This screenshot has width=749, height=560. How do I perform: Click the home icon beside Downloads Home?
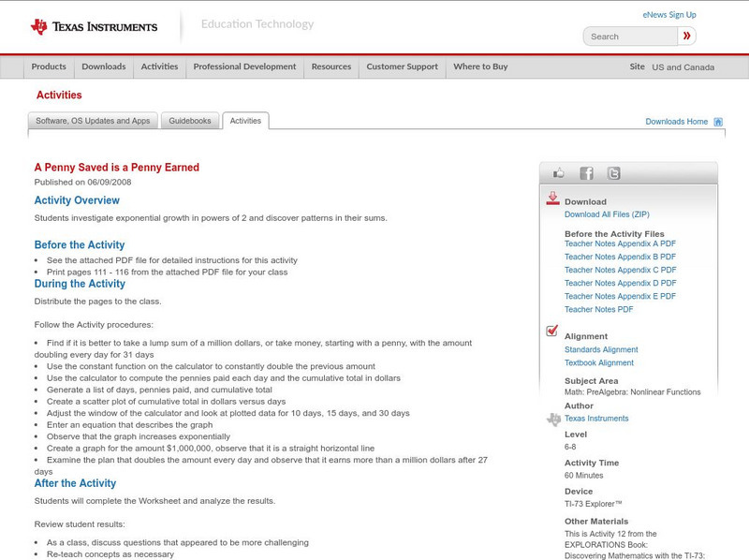pos(718,122)
